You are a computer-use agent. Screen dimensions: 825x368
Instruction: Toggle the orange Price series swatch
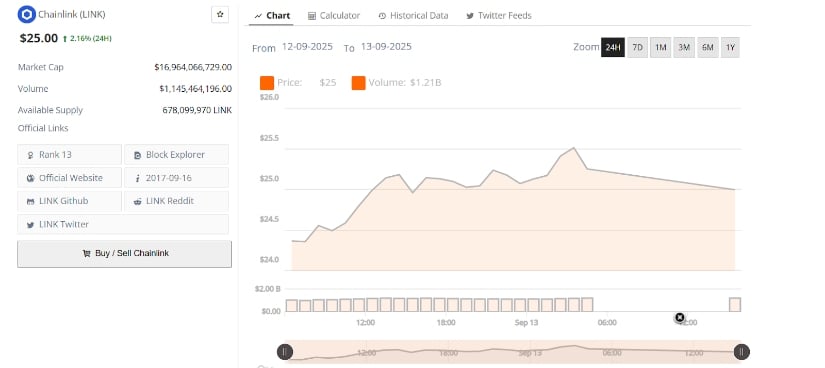click(267, 83)
